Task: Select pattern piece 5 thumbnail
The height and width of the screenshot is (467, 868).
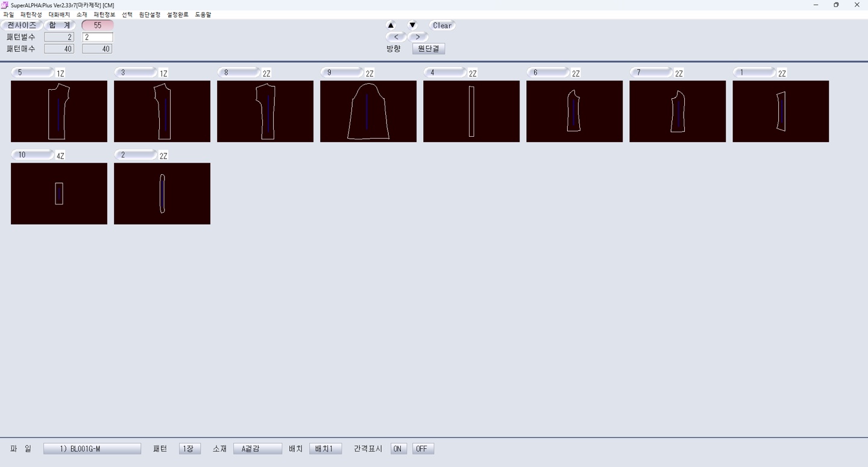Action: 59,111
